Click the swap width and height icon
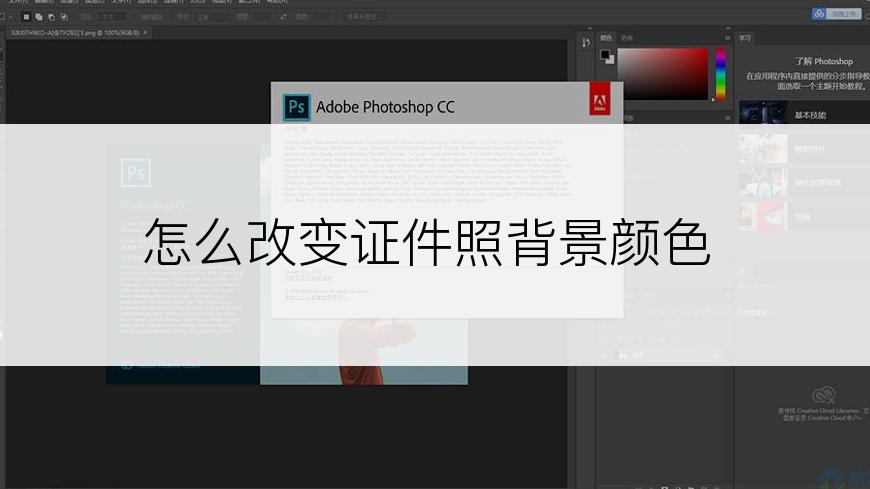870x489 pixels. [x=284, y=17]
